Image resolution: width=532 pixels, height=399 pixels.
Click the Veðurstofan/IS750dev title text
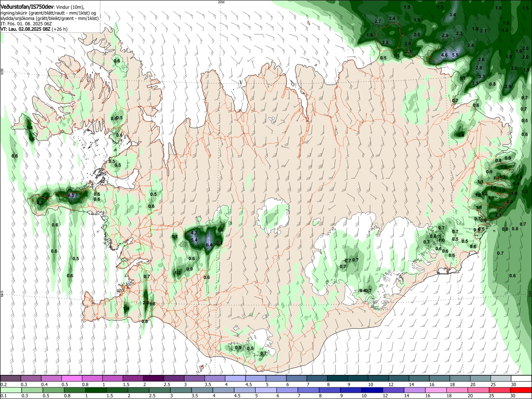click(x=27, y=7)
